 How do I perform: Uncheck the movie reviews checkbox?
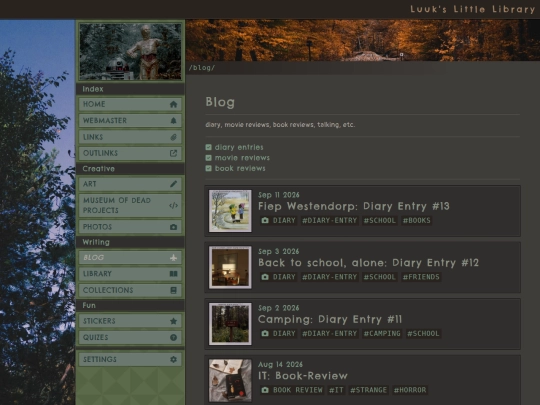pyautogui.click(x=208, y=158)
